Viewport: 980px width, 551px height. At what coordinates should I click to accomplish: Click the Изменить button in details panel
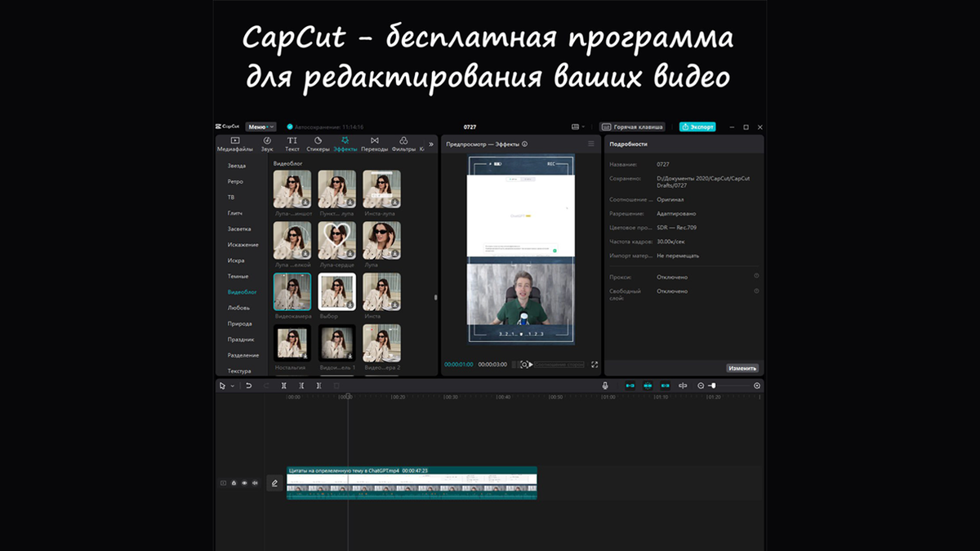coord(742,368)
